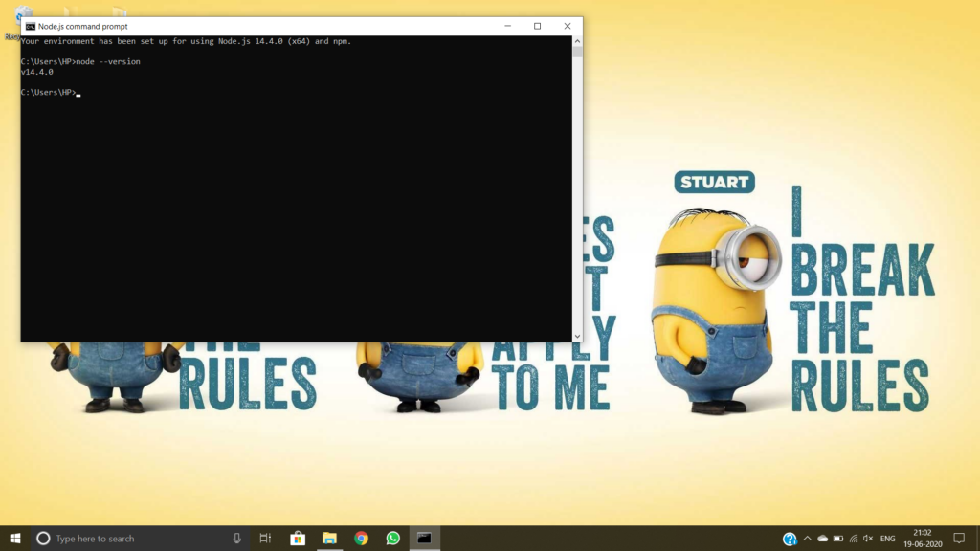980x551 pixels.
Task: Expand the hidden system tray icons
Action: (808, 539)
